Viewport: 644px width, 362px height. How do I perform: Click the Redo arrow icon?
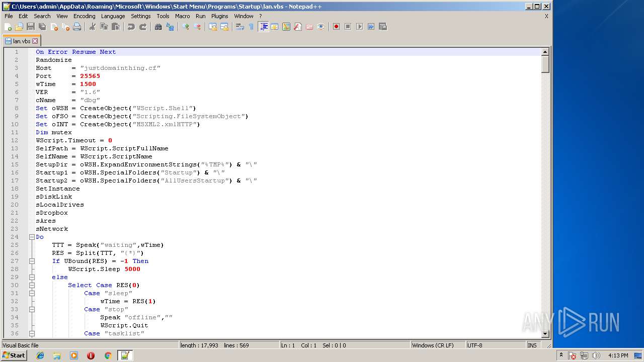tap(143, 27)
